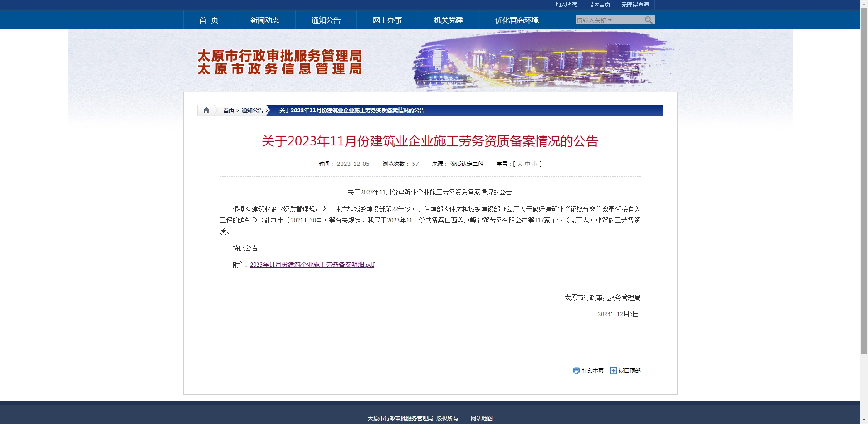This screenshot has width=868, height=424.
Task: Click the 网站地图 footer link
Action: point(481,419)
